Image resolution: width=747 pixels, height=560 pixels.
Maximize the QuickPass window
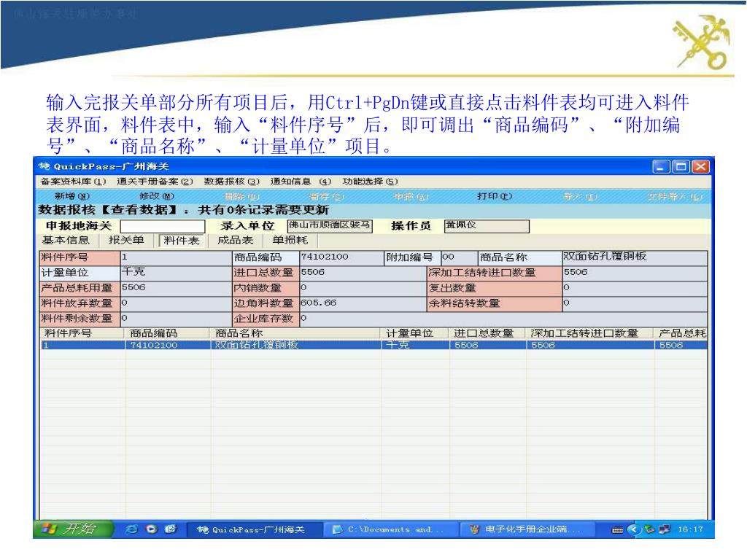point(681,167)
